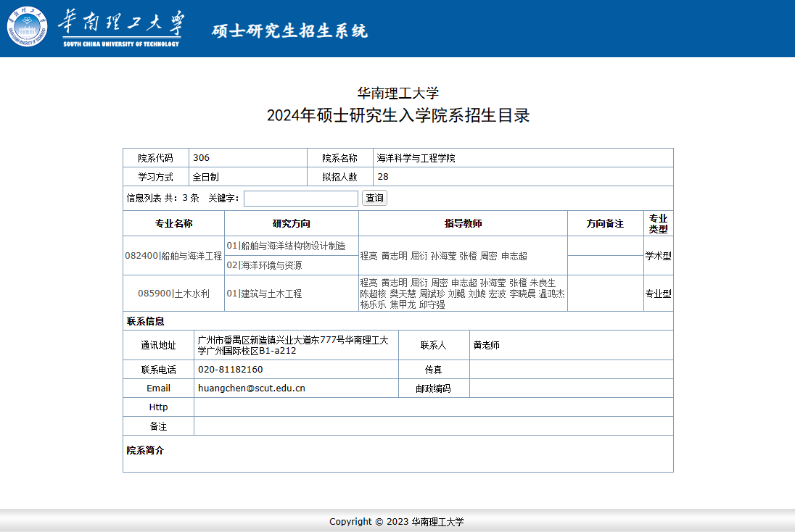Click the Http label cell
The height and width of the screenshot is (532, 795).
click(158, 407)
